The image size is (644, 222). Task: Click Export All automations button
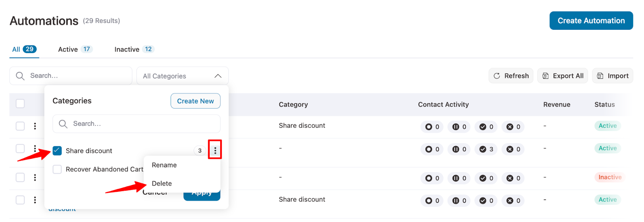(563, 76)
